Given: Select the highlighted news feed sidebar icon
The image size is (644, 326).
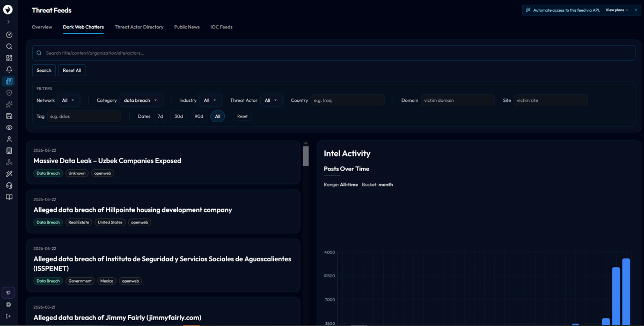Looking at the screenshot, I should tap(9, 81).
